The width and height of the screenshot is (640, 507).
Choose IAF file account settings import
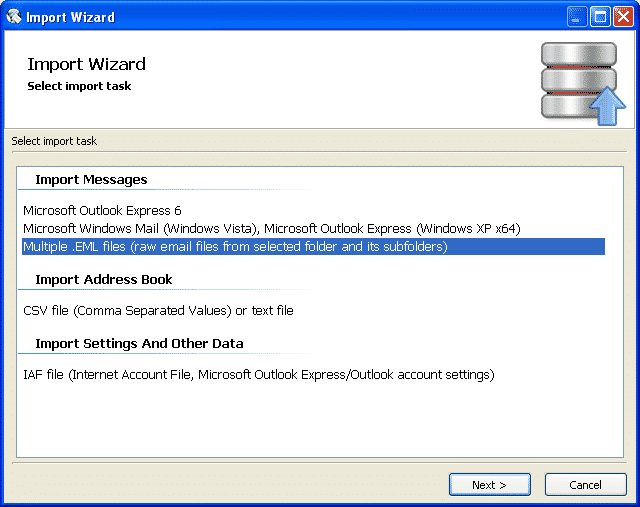(259, 375)
